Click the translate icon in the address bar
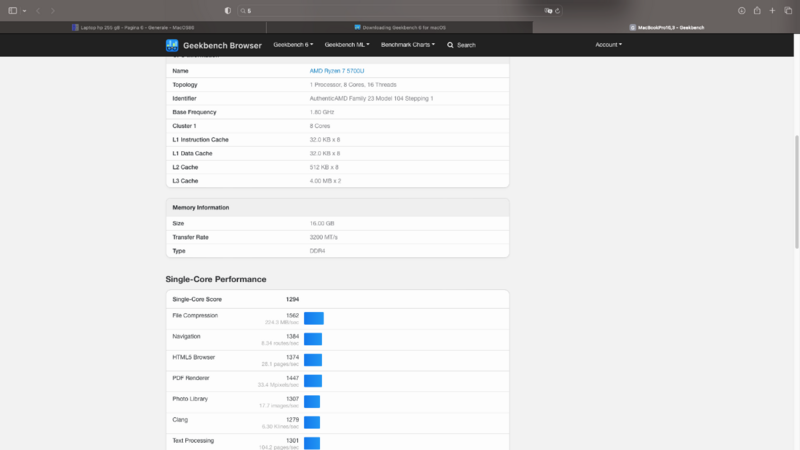The width and height of the screenshot is (800, 450). click(548, 11)
